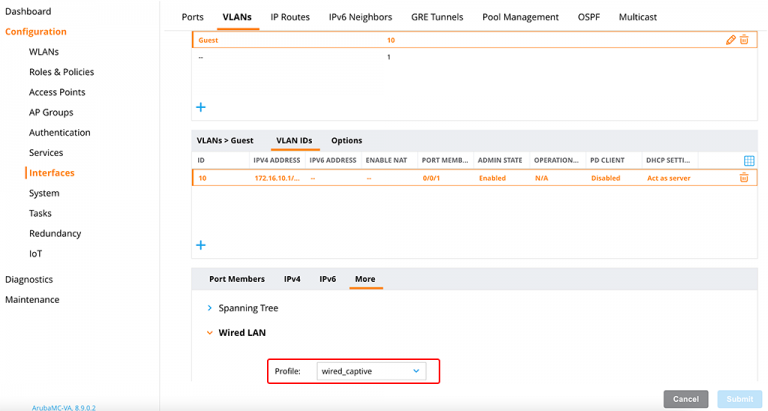Open the Services page
The width and height of the screenshot is (768, 411).
pyautogui.click(x=46, y=152)
